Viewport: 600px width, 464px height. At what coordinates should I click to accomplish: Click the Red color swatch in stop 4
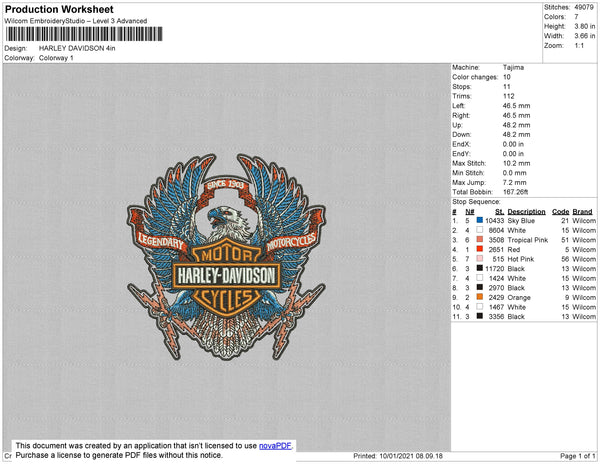click(x=479, y=249)
